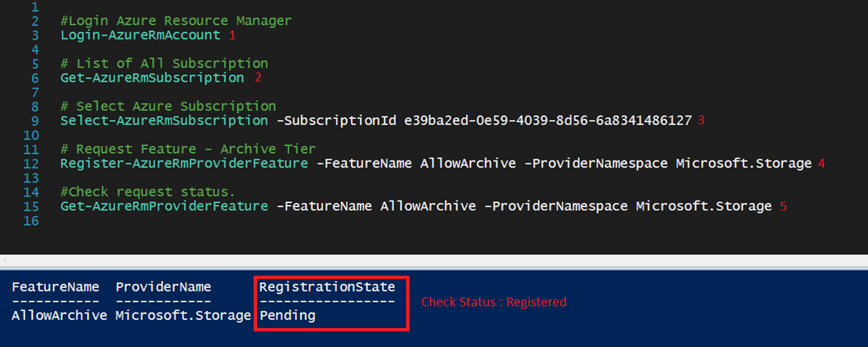Click the '#Check request status.' comment
The height and width of the screenshot is (347, 868).
click(x=149, y=192)
